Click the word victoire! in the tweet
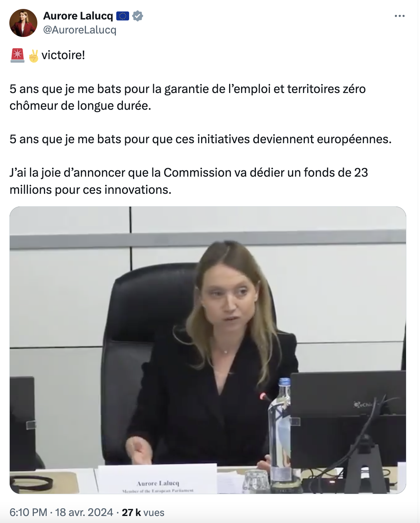The image size is (420, 523). (63, 55)
